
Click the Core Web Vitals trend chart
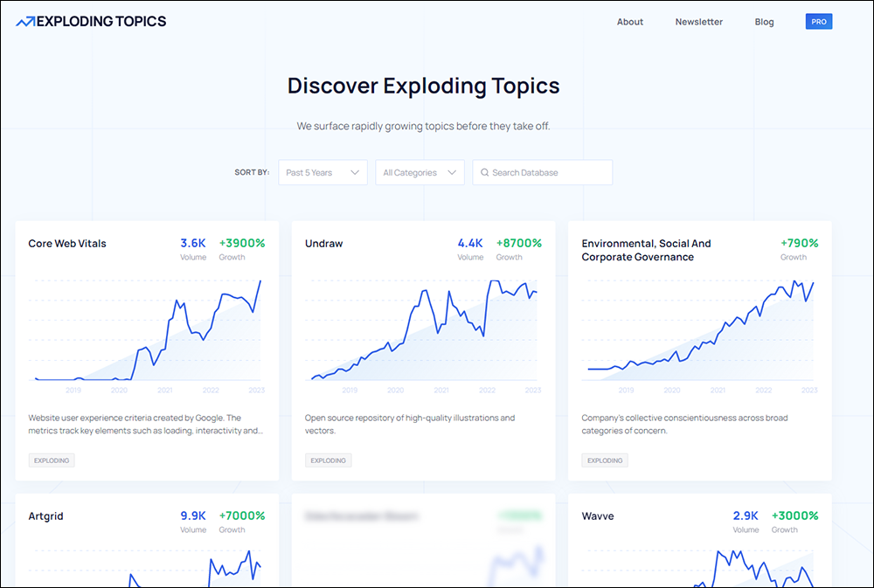[x=147, y=335]
